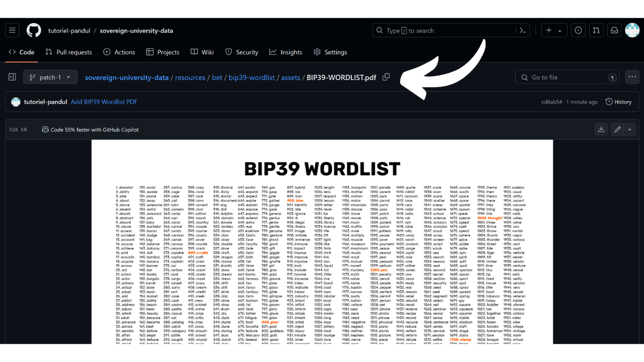Toggle the file tree side panel
644x362 pixels.
13,77
